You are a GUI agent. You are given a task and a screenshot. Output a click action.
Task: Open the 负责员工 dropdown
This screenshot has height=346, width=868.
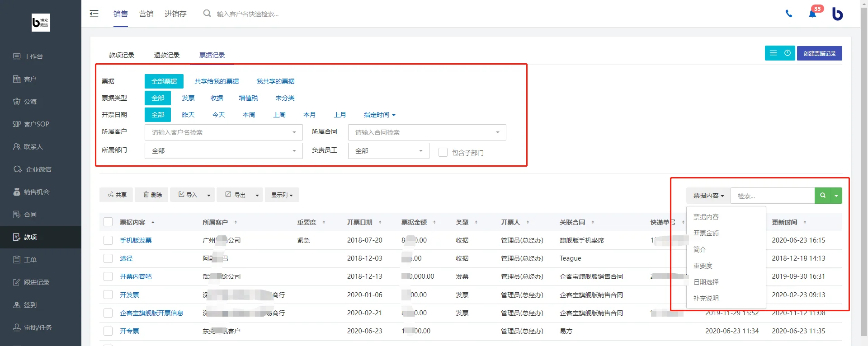pos(389,151)
